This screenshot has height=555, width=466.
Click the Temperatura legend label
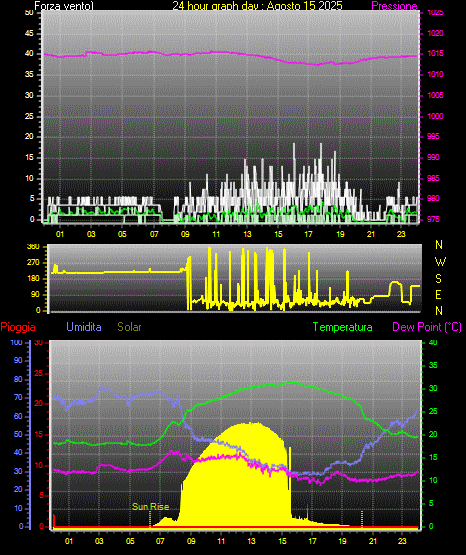[342, 327]
